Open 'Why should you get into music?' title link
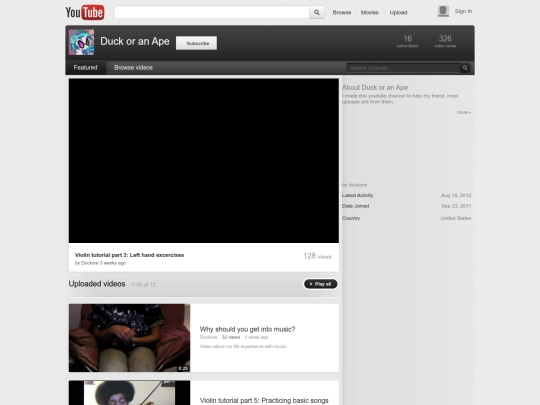The height and width of the screenshot is (405, 540). click(x=247, y=329)
